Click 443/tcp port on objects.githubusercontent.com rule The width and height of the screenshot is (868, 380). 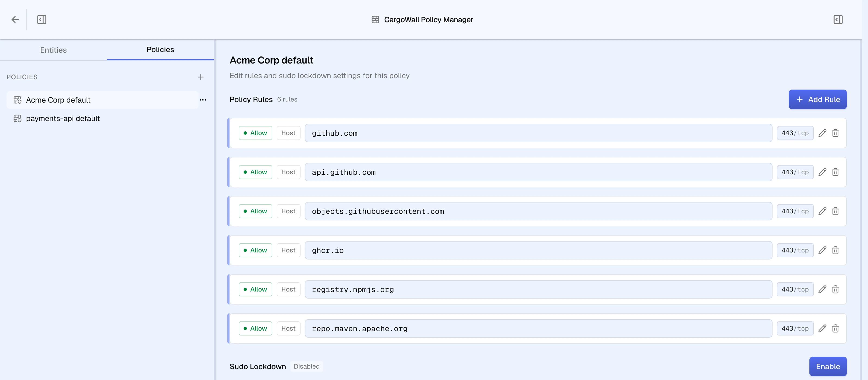pyautogui.click(x=795, y=211)
